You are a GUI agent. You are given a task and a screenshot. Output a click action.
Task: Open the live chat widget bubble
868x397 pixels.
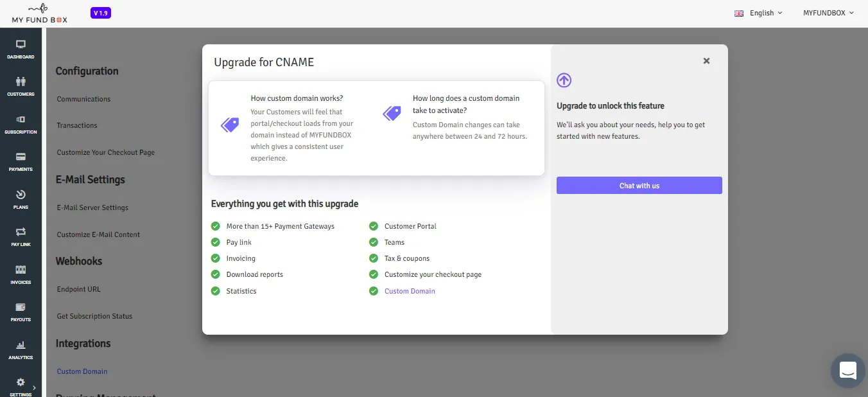[848, 371]
